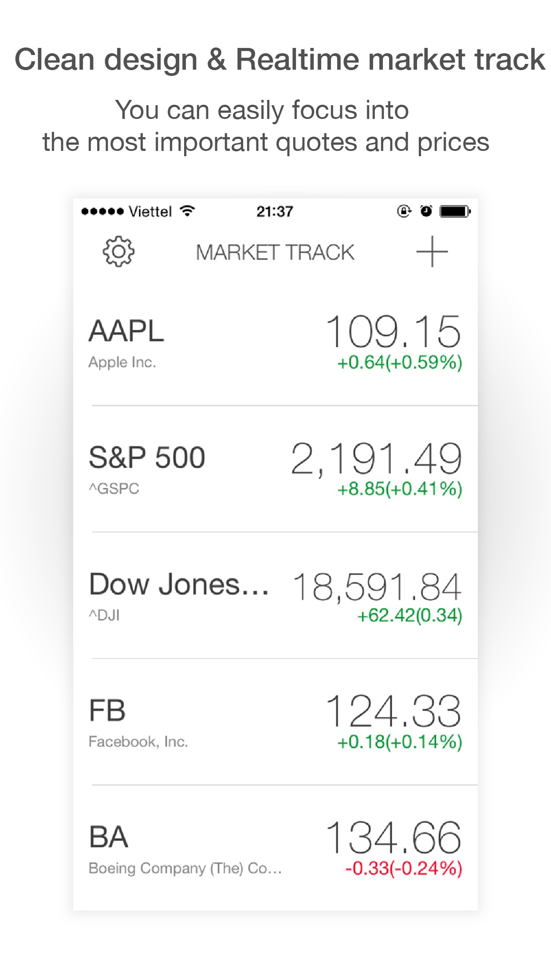Open the BA Boeing ticker
Viewport: 551px width, 980px height.
(x=109, y=837)
